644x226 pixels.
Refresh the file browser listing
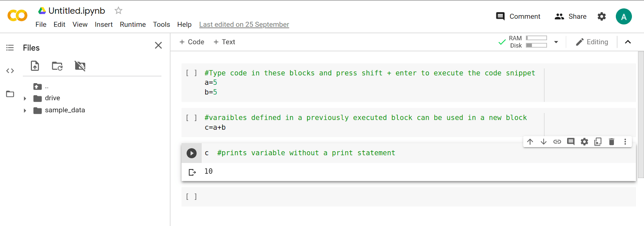[x=57, y=66]
